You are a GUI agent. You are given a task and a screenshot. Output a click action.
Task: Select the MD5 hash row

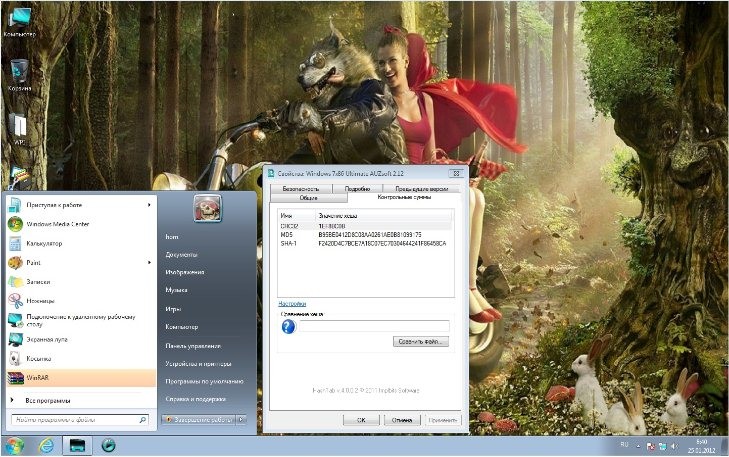(365, 235)
